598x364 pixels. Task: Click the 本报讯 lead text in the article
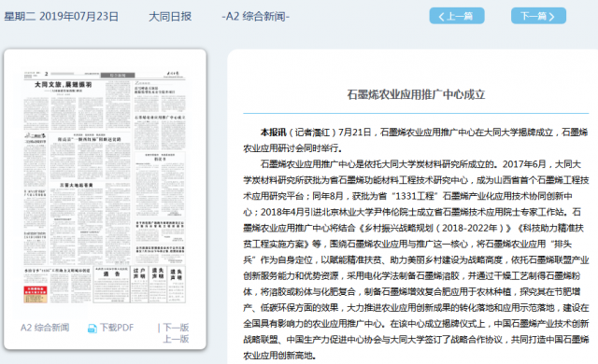click(x=273, y=133)
